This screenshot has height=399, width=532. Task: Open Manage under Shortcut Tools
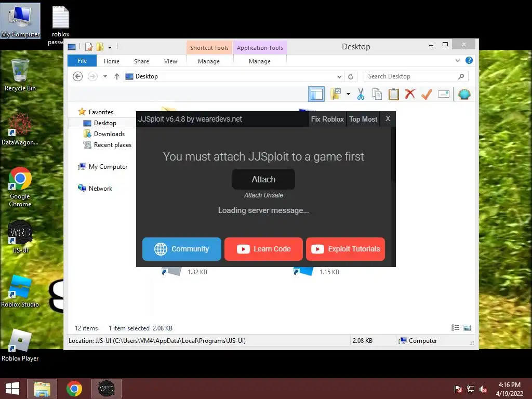tap(209, 61)
